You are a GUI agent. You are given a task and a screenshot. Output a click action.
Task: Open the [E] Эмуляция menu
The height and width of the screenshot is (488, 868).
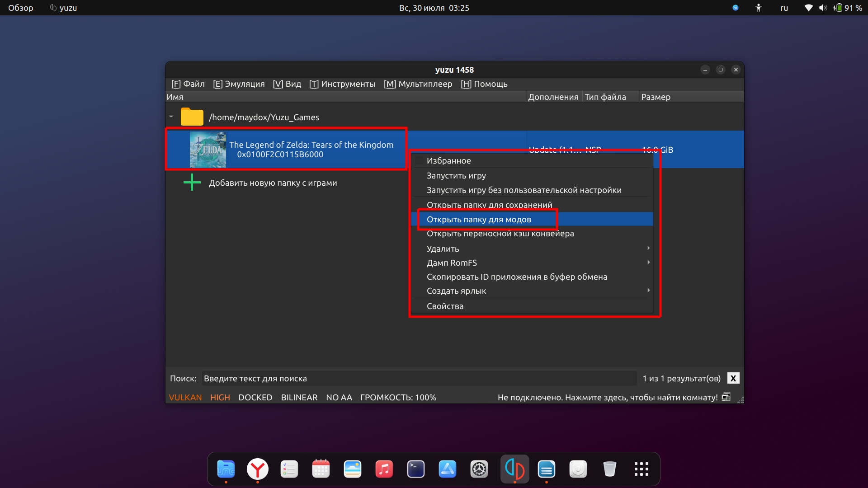239,84
